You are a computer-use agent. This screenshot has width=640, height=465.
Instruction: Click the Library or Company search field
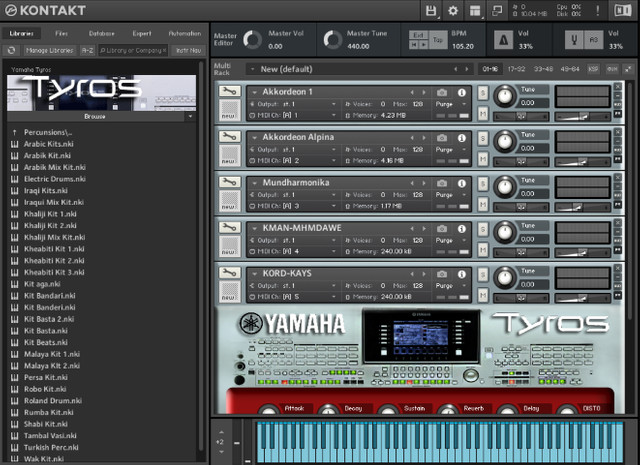coord(133,50)
